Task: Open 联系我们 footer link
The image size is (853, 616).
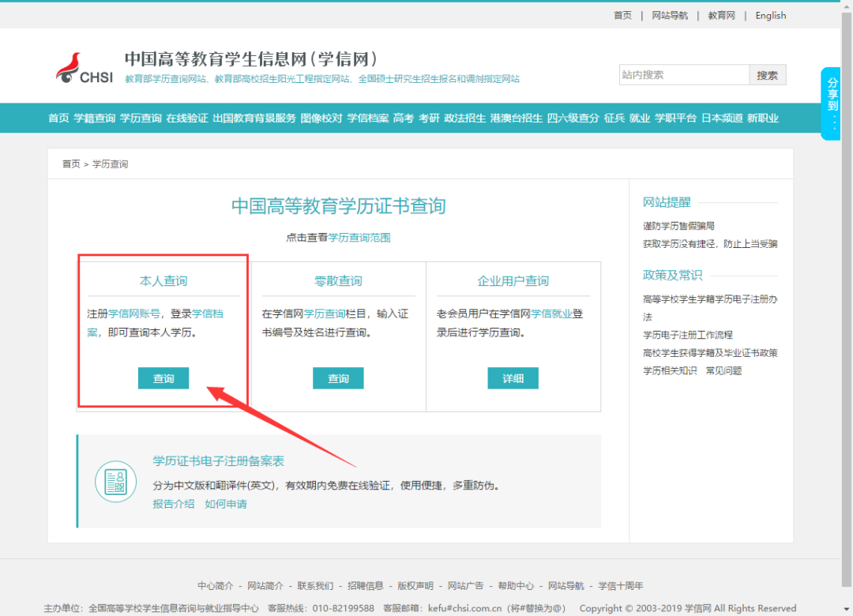Action: tap(315, 585)
